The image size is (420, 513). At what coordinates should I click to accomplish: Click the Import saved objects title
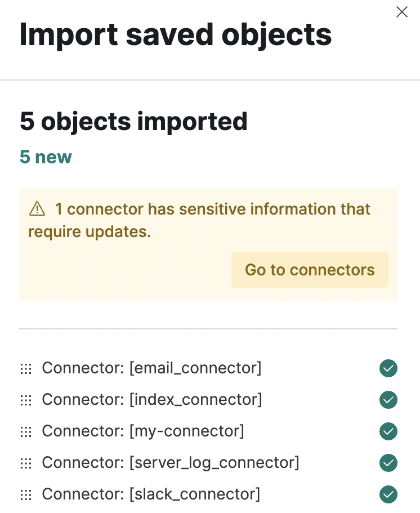176,35
